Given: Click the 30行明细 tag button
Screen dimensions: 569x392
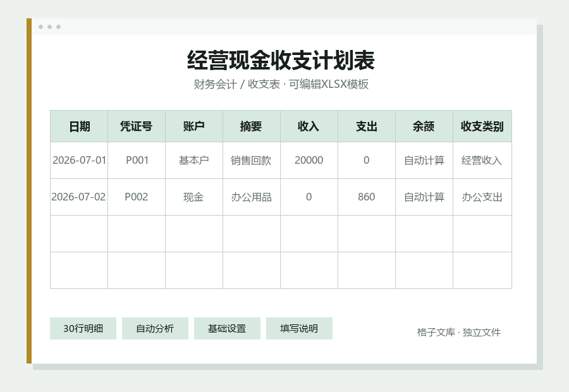Looking at the screenshot, I should [83, 329].
